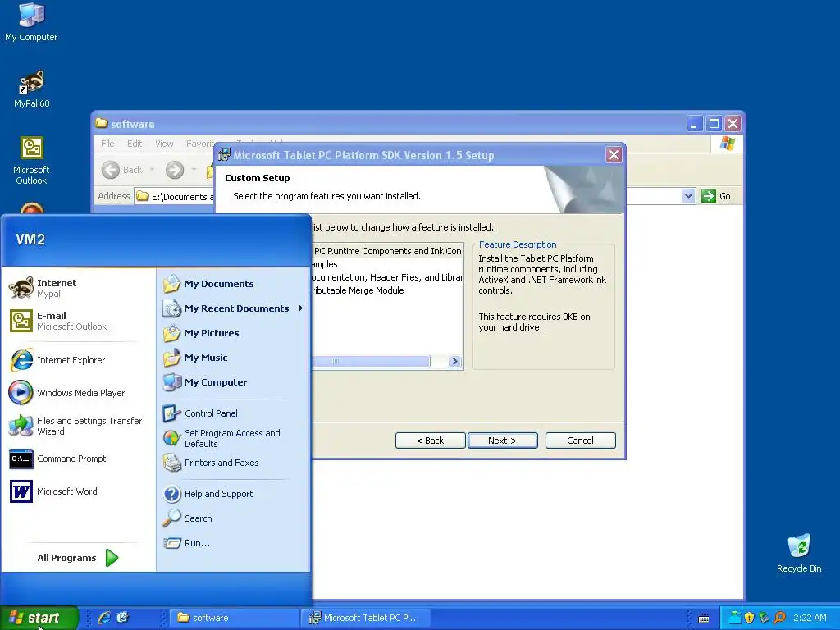Click Go button in software window
Screen dimensions: 840x630
coord(716,196)
